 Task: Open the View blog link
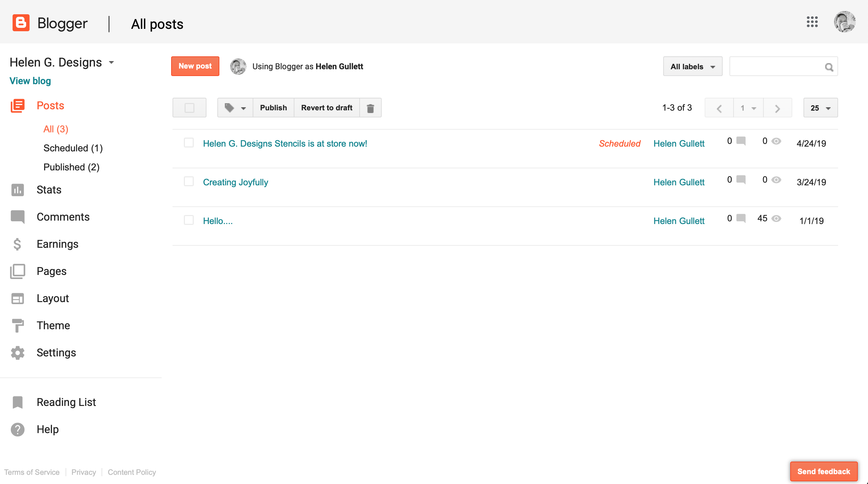[30, 81]
